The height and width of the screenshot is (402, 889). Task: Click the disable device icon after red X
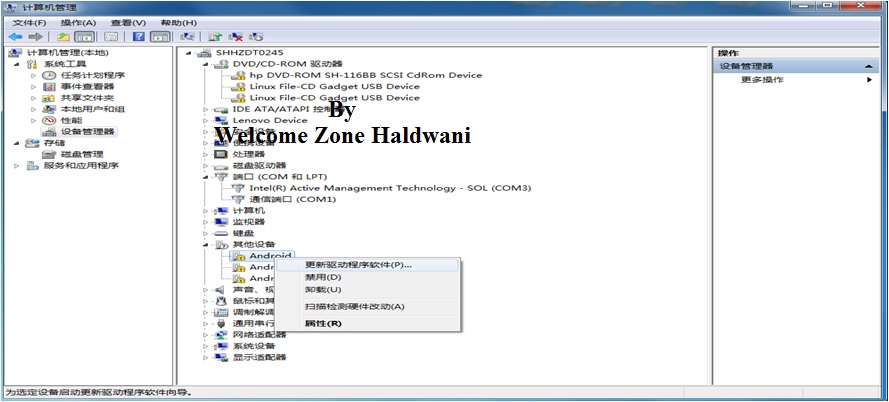pos(256,37)
